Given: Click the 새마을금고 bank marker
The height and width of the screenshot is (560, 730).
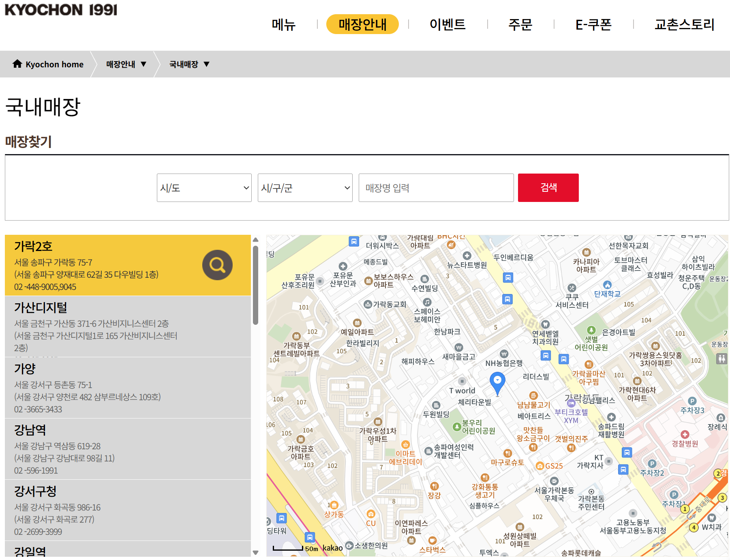Looking at the screenshot, I should coord(459,348).
